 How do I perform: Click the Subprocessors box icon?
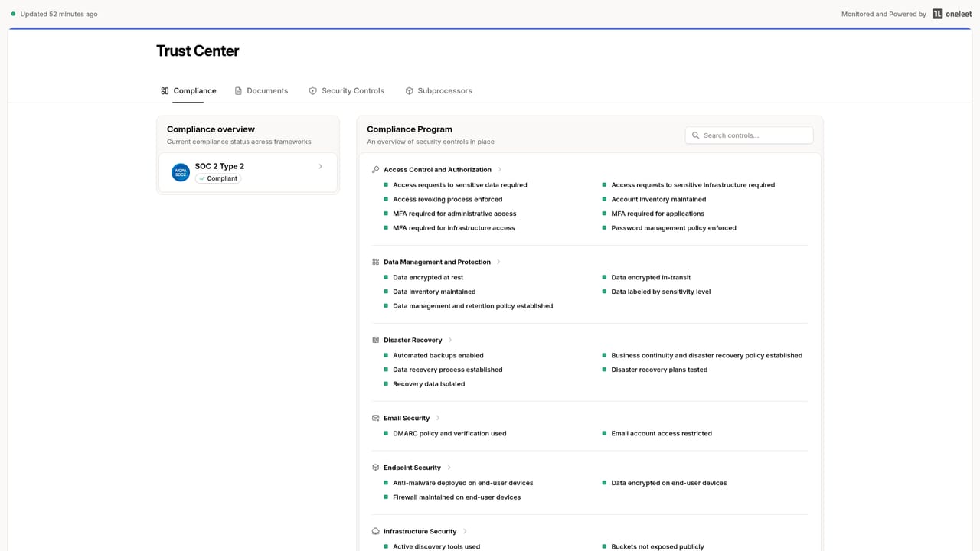(x=409, y=90)
